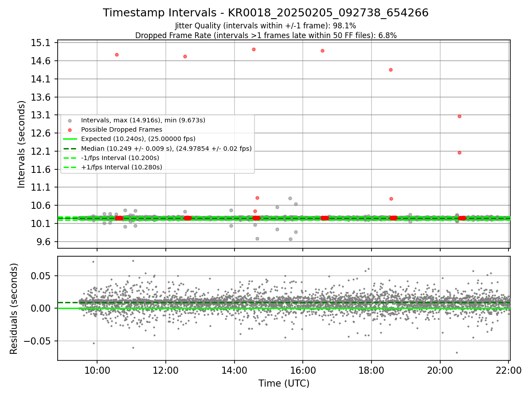The height and width of the screenshot is (399, 532).
Task: Click the x-axis tick label 18:00
Action: [x=372, y=371]
